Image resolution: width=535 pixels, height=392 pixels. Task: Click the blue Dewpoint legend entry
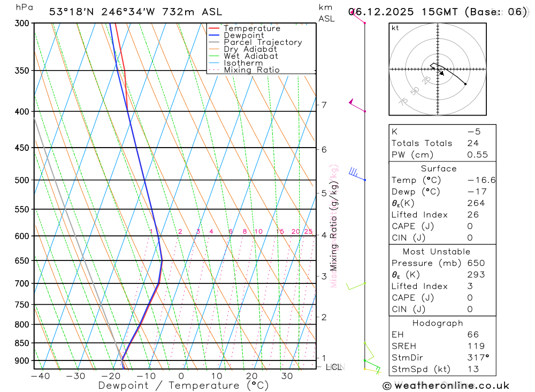[236, 35]
